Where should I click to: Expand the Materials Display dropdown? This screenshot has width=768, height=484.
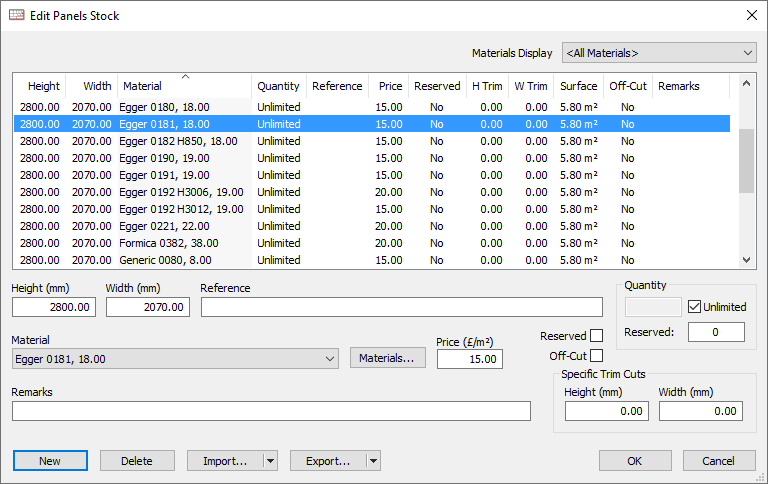click(x=659, y=53)
